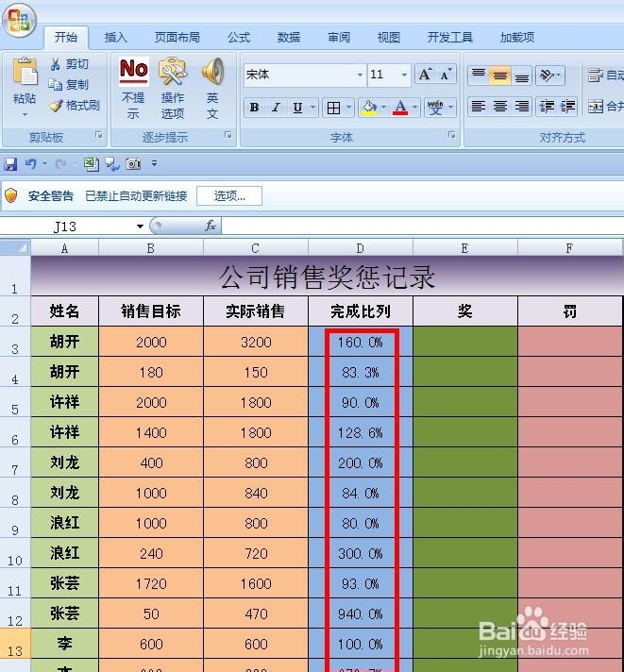The height and width of the screenshot is (672, 624).
Task: Click the Office button
Action: [19, 20]
